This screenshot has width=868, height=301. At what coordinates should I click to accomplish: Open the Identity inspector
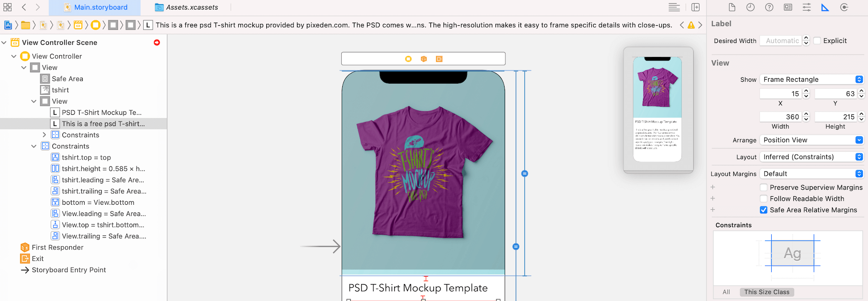788,7
